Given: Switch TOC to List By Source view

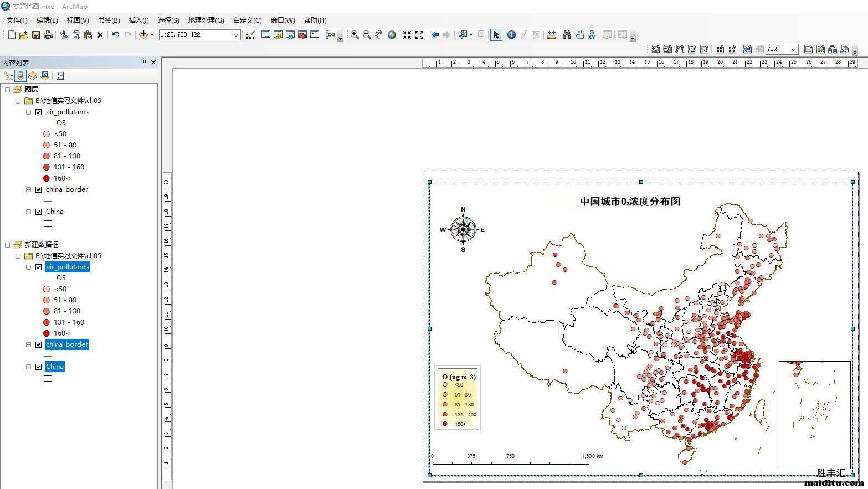Looking at the screenshot, I should [x=20, y=76].
